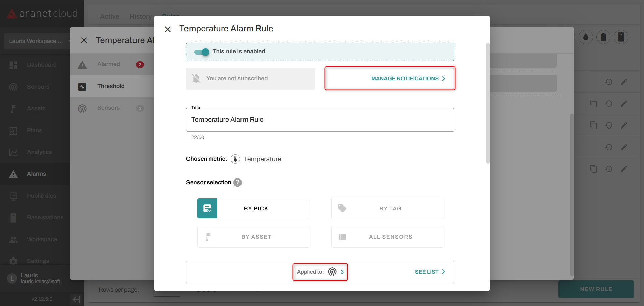Click the New Rule button
Viewport: 644px width, 306px height.
[596, 289]
